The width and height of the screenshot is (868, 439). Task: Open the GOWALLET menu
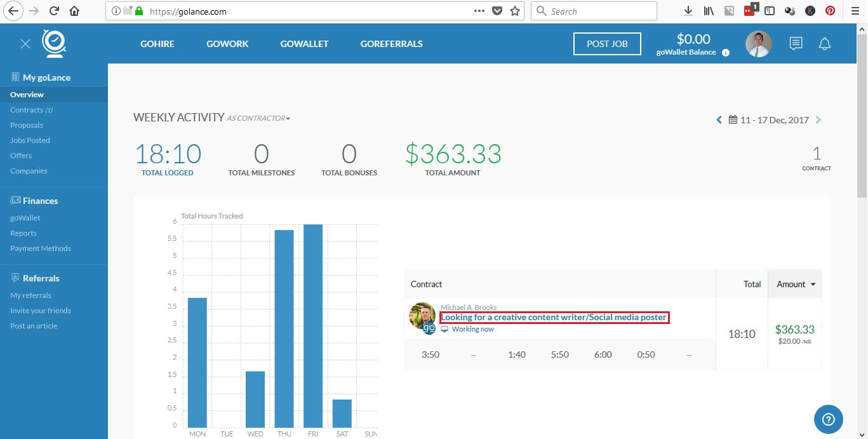[304, 44]
